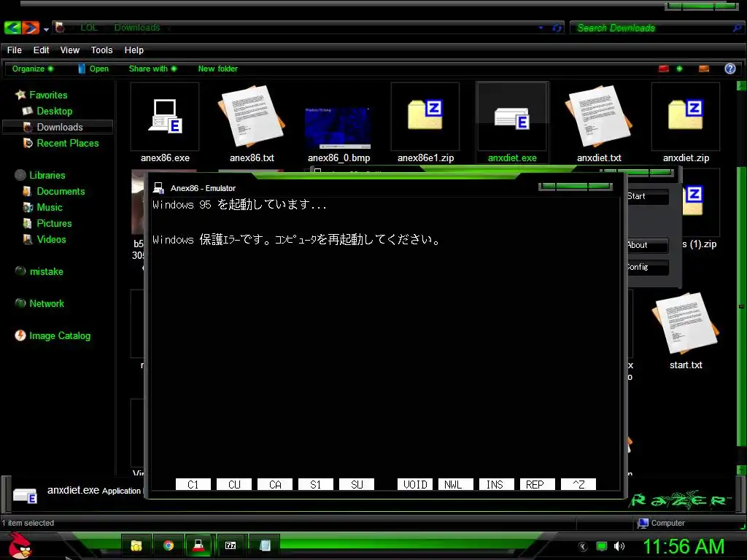Click the NWL key in emulator
Viewport: 747px width, 560px height.
coord(455,484)
